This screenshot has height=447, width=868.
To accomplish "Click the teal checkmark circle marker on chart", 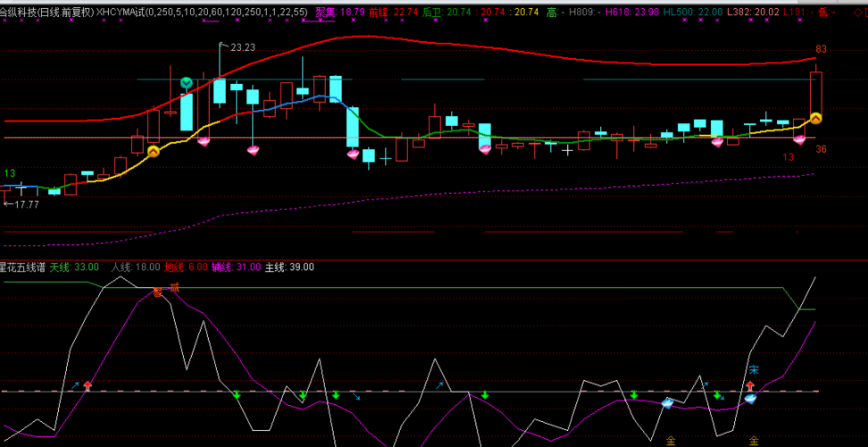I will (187, 84).
